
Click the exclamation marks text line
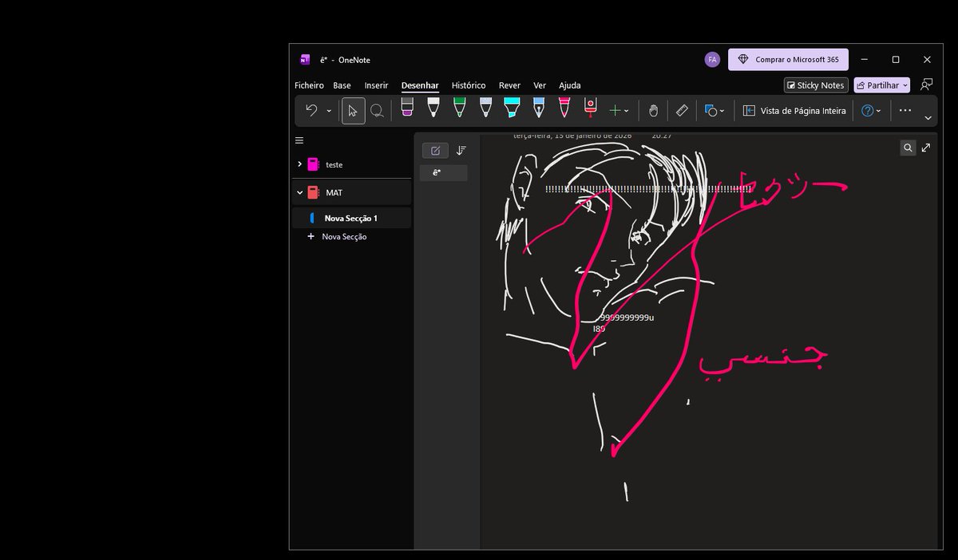647,189
